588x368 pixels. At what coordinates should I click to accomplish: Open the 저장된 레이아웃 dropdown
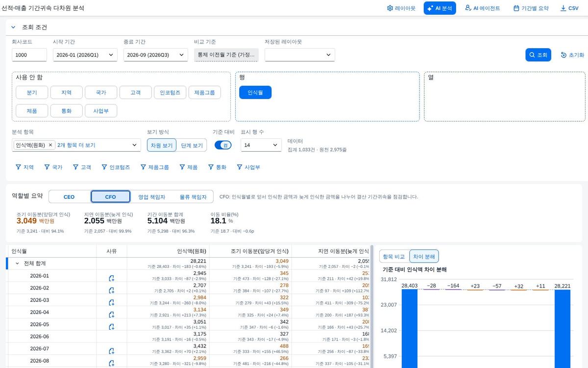point(299,55)
